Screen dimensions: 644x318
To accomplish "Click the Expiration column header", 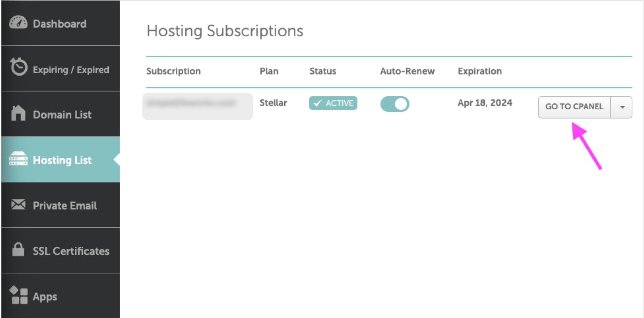I will 479,71.
